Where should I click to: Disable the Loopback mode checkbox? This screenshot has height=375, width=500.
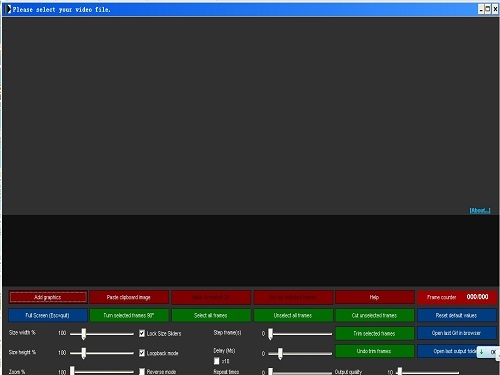click(x=142, y=353)
